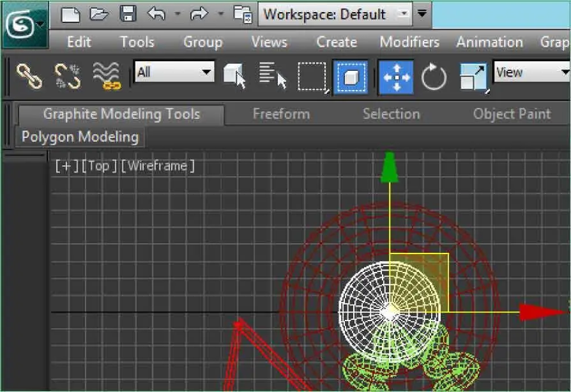Open the Modifiers menu
The width and height of the screenshot is (571, 392).
click(409, 42)
